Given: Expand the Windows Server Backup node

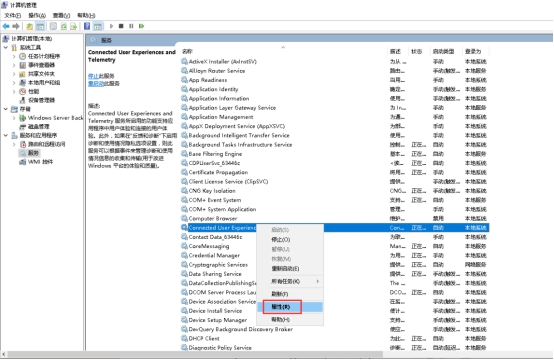Looking at the screenshot, I should (14, 118).
